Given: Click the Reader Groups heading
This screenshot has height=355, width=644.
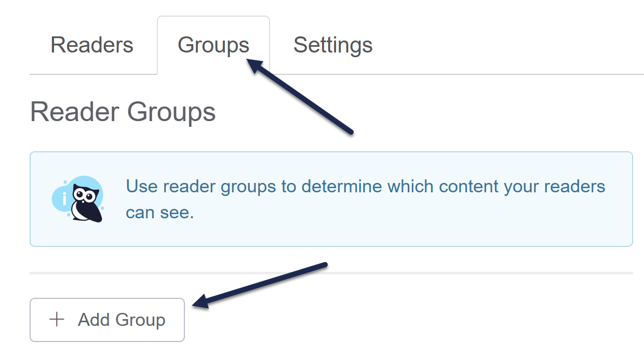Looking at the screenshot, I should pos(123,112).
